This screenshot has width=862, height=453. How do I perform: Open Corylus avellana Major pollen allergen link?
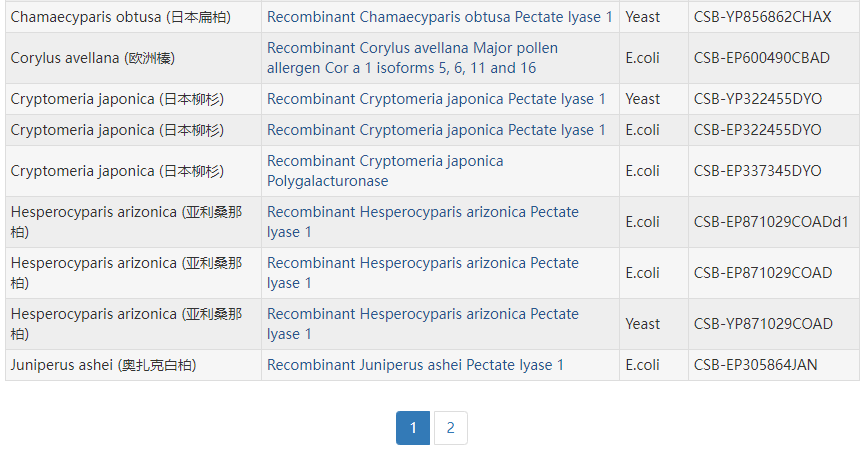(412, 58)
